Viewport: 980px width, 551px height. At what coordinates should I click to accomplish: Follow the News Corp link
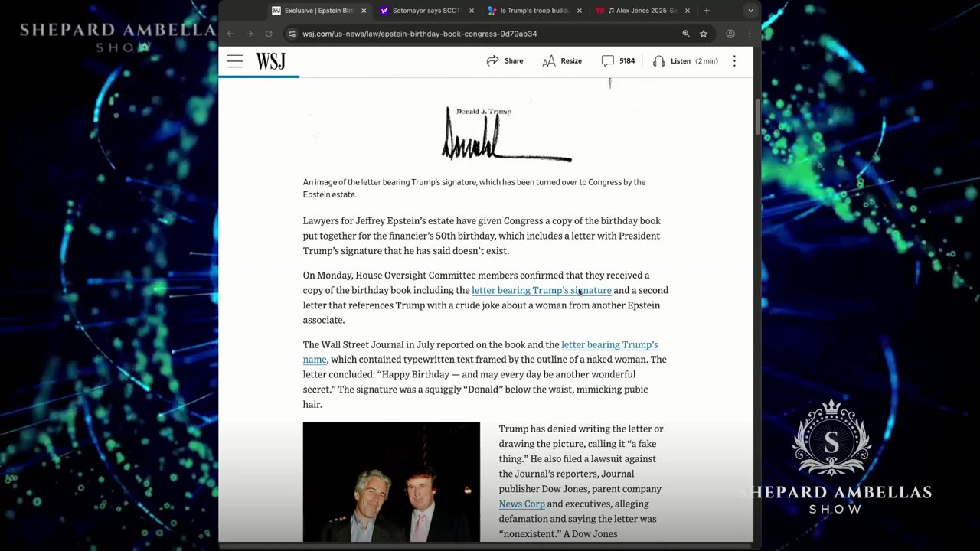tap(522, 504)
